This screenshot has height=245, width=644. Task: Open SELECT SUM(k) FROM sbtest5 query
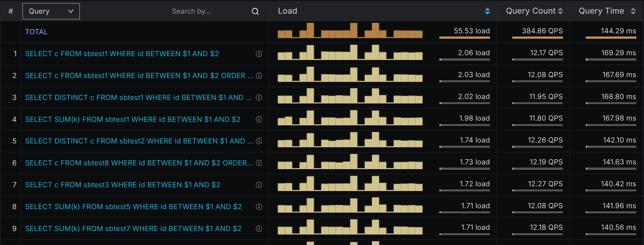click(x=133, y=207)
